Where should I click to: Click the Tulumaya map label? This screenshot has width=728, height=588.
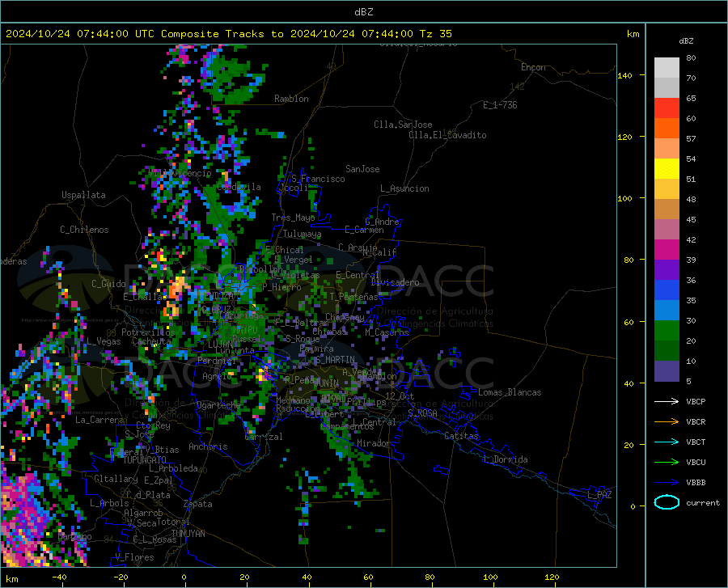pos(302,234)
